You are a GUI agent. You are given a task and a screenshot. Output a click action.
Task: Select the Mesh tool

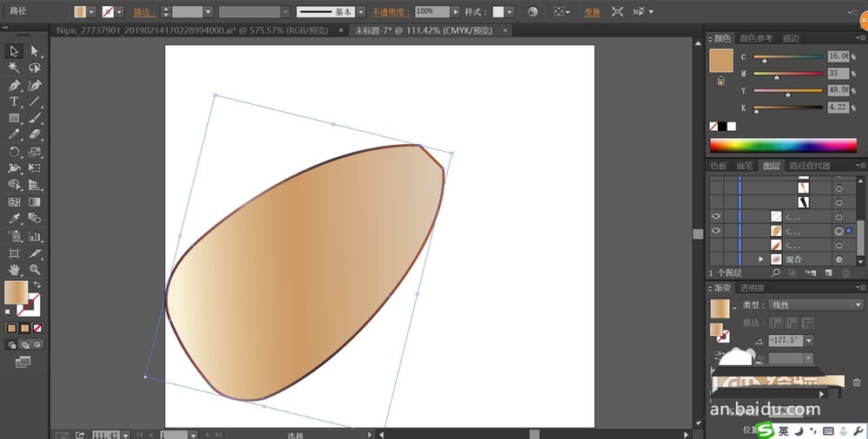pyautogui.click(x=14, y=202)
